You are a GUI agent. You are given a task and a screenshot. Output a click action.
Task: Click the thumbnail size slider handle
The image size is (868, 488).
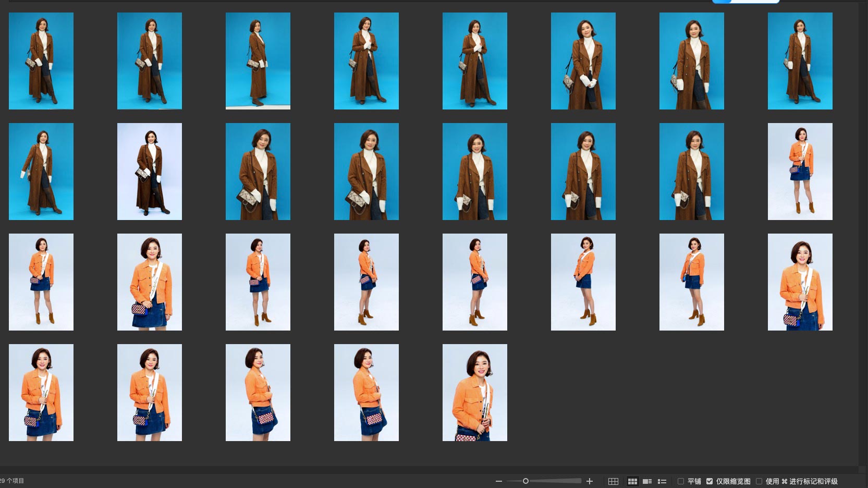[525, 481]
